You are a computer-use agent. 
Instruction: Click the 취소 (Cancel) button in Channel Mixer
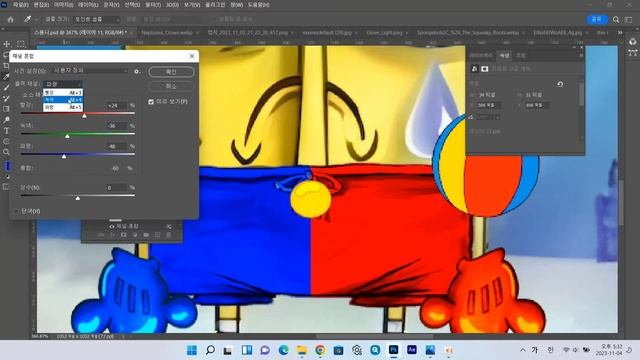pos(171,86)
